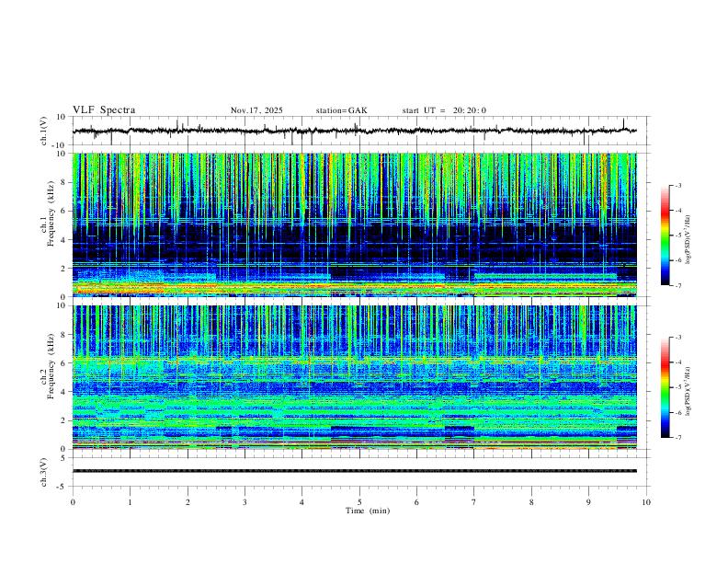
Task: Click the ch.2 color bar's log(PSD) label
Action: tap(688, 391)
